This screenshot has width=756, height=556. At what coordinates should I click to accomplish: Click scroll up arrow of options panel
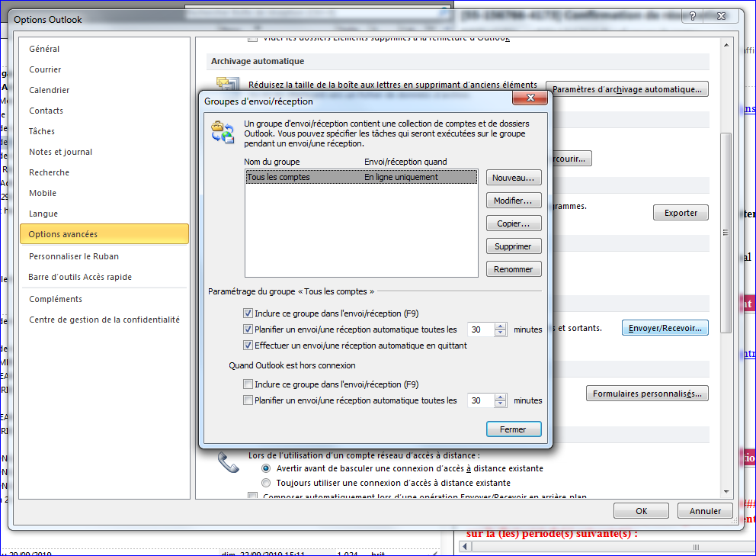726,45
